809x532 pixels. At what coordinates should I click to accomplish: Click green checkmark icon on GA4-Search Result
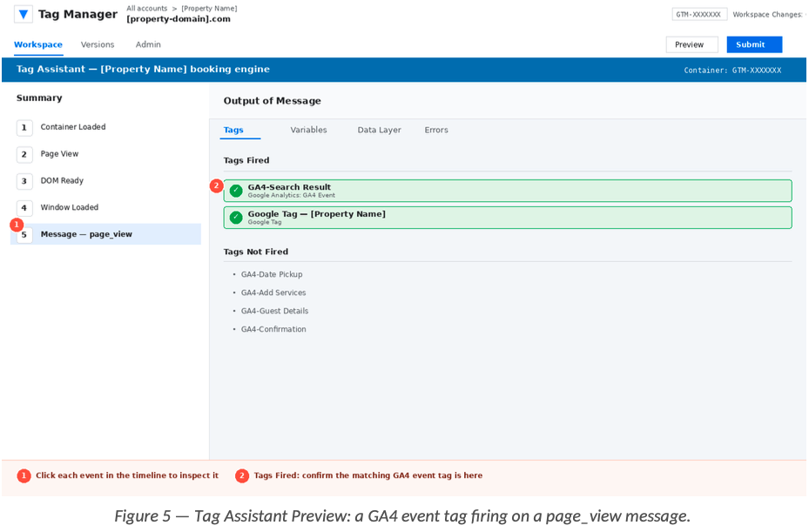(x=236, y=191)
